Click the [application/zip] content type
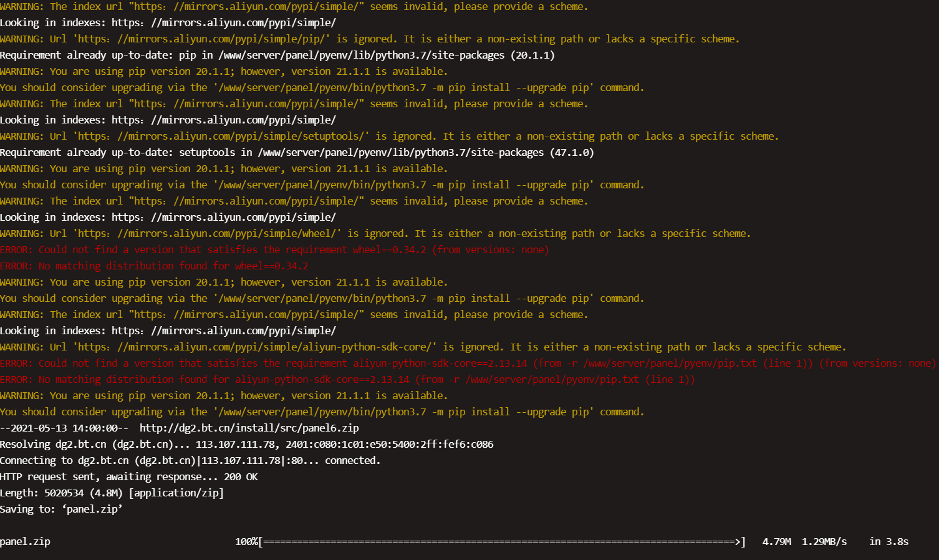939x560 pixels. coord(176,493)
